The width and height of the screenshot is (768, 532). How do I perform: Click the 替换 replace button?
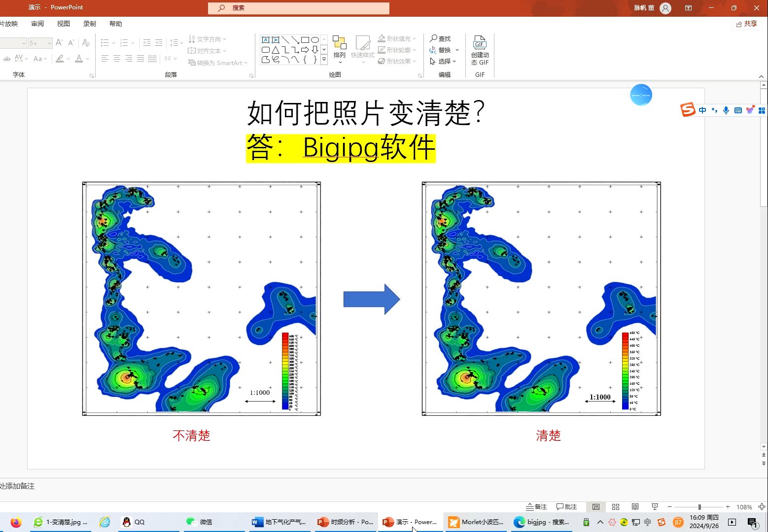440,50
